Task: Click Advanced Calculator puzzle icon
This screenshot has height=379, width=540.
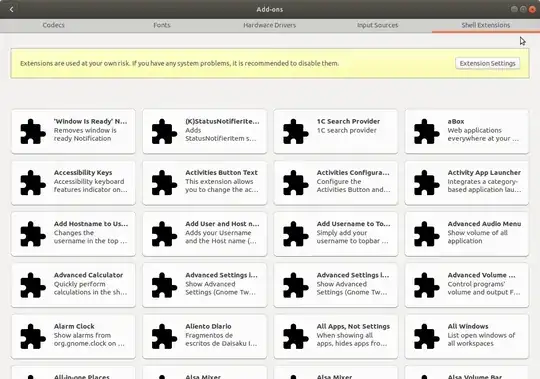Action: point(33,285)
